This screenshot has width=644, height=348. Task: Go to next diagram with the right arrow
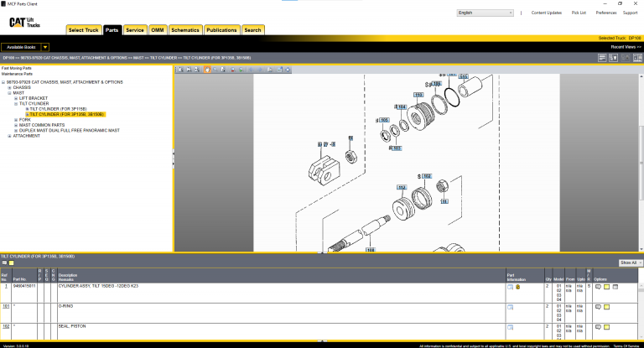[260, 70]
